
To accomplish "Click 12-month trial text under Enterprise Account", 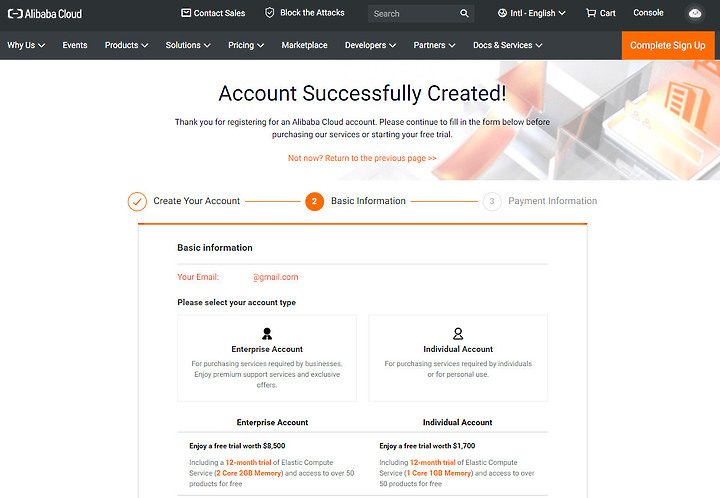I will 248,462.
